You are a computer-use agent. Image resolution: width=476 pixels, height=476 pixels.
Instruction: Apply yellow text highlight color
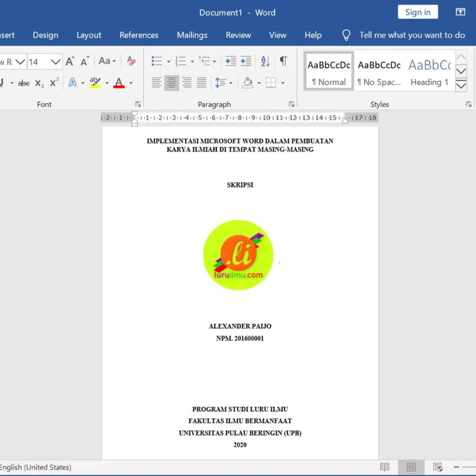[x=95, y=83]
